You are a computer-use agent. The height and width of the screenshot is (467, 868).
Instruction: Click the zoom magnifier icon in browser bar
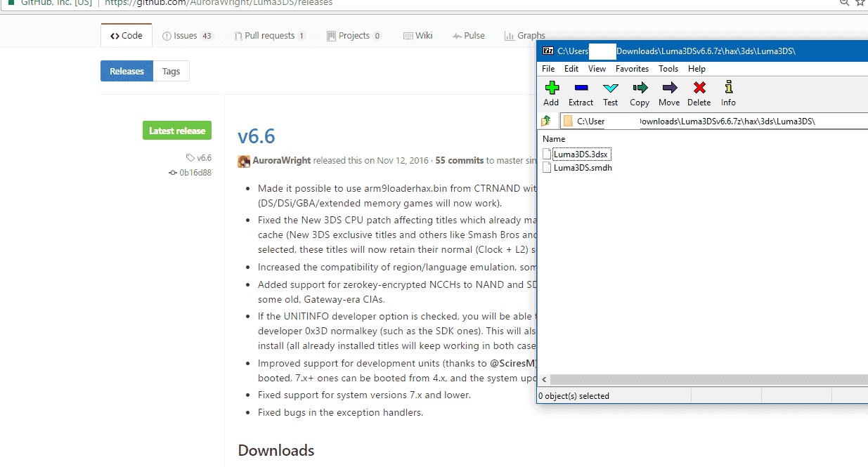coord(844,3)
